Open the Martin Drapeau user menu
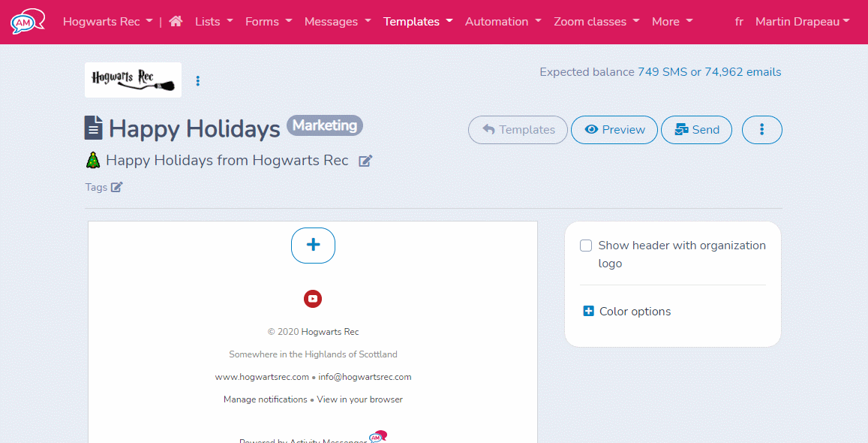 [802, 22]
